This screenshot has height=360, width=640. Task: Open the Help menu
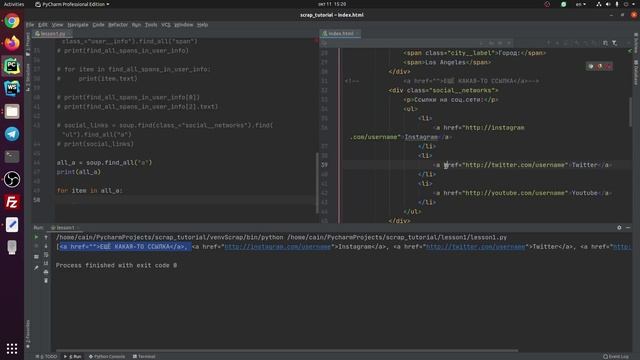tap(202, 25)
